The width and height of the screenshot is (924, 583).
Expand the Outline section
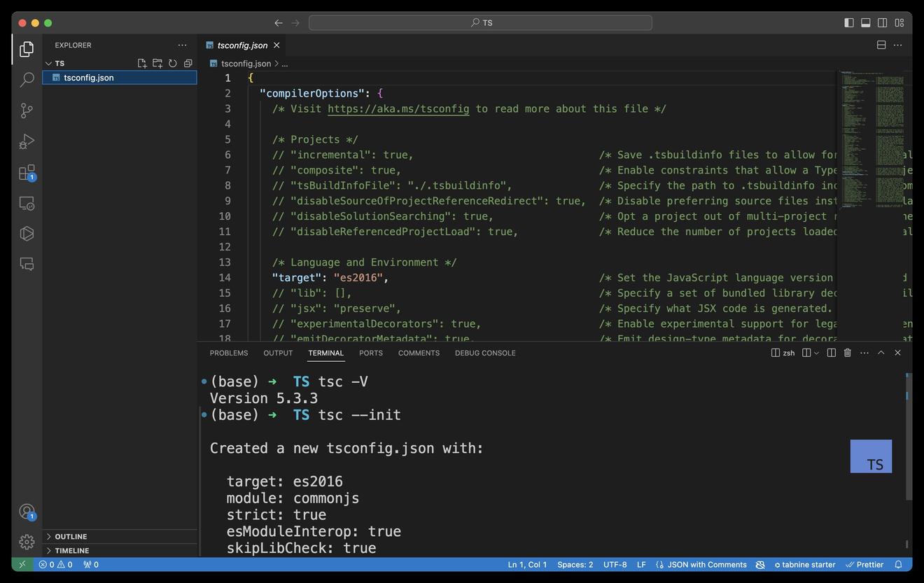point(71,537)
